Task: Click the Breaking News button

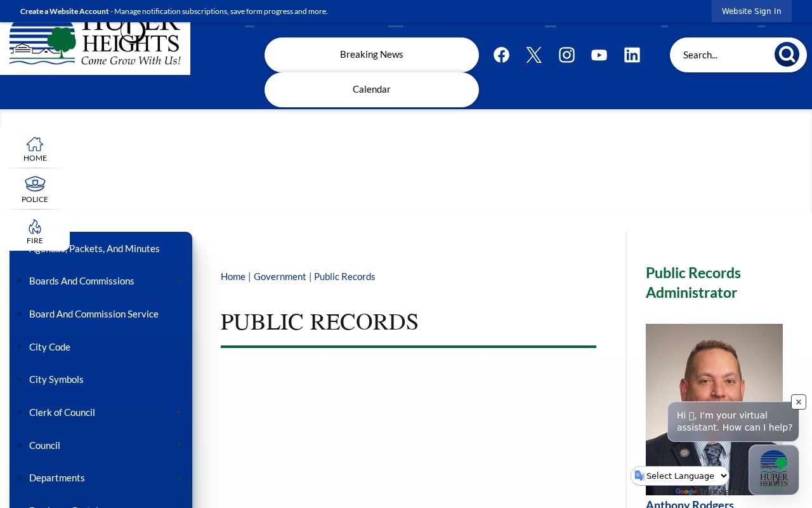Action: click(372, 55)
